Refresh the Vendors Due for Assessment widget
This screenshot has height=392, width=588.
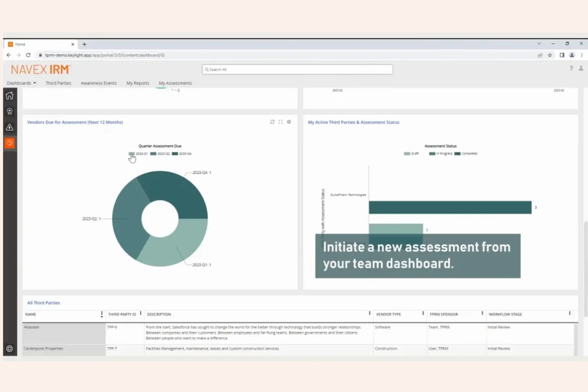tap(272, 122)
